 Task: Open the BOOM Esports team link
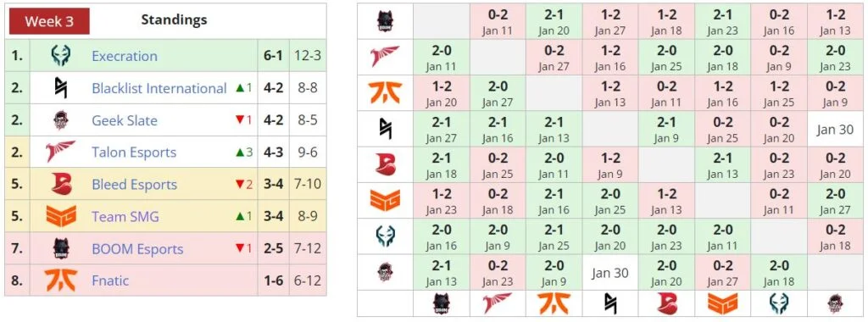[137, 248]
